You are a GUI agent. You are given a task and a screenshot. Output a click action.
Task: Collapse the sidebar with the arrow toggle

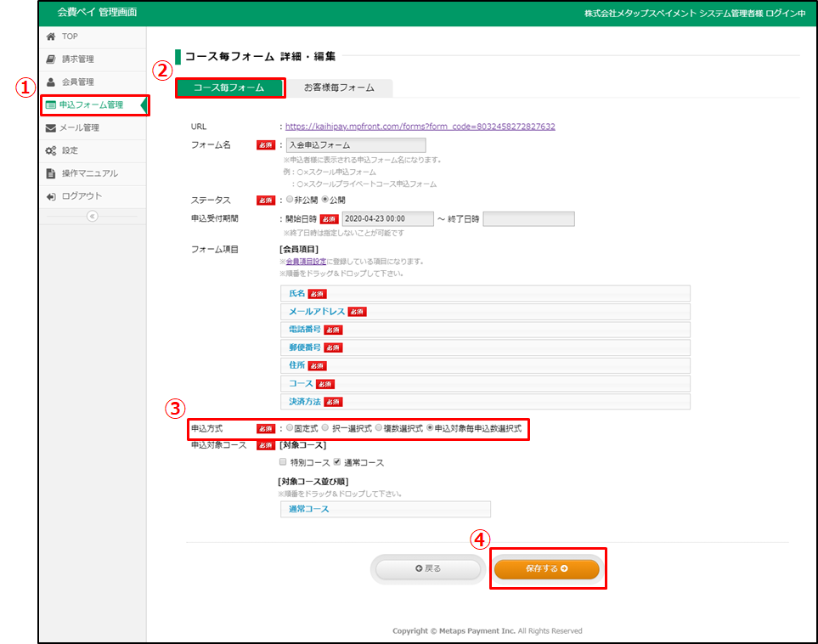[93, 216]
